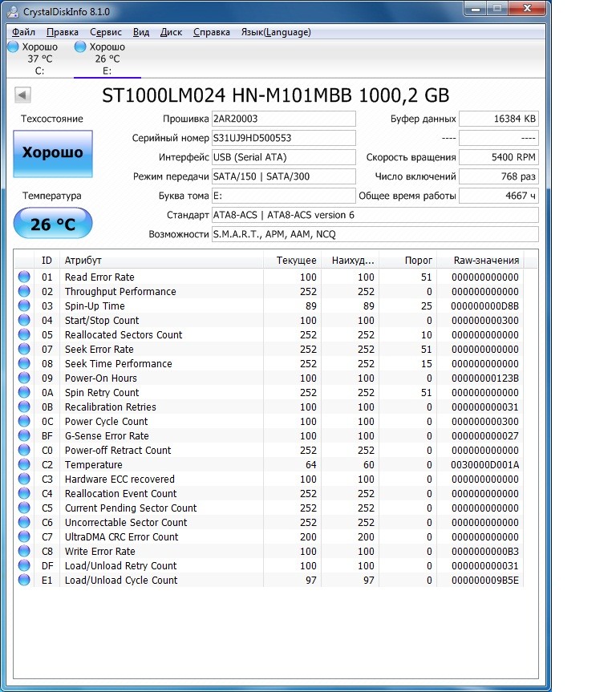Click the Raw-значения column header
The width and height of the screenshot is (616, 692).
point(480,261)
